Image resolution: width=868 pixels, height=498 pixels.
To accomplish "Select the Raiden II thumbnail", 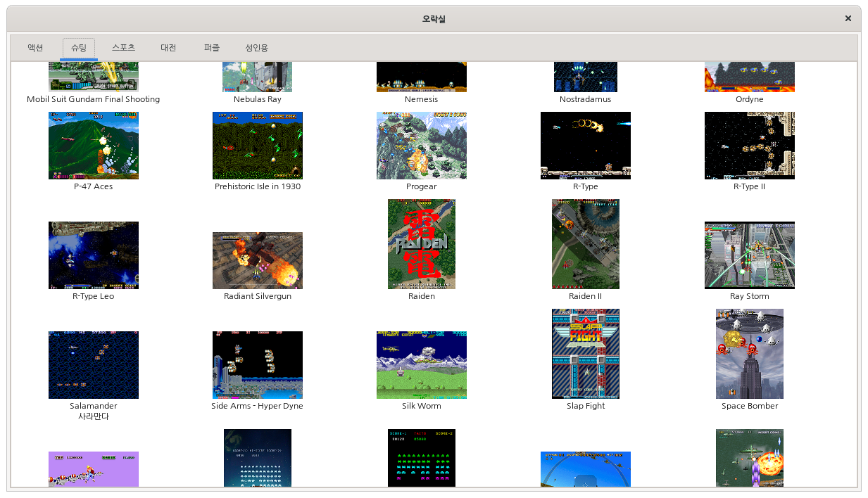I will [586, 244].
